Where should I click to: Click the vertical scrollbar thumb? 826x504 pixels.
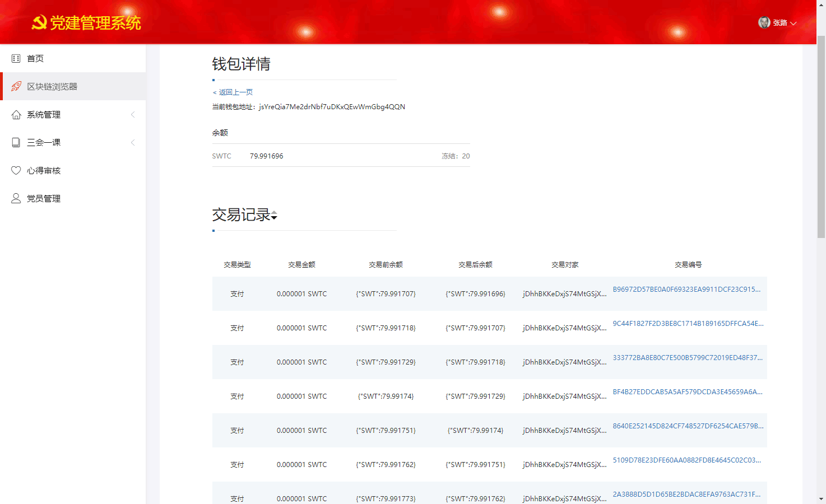pos(821,134)
